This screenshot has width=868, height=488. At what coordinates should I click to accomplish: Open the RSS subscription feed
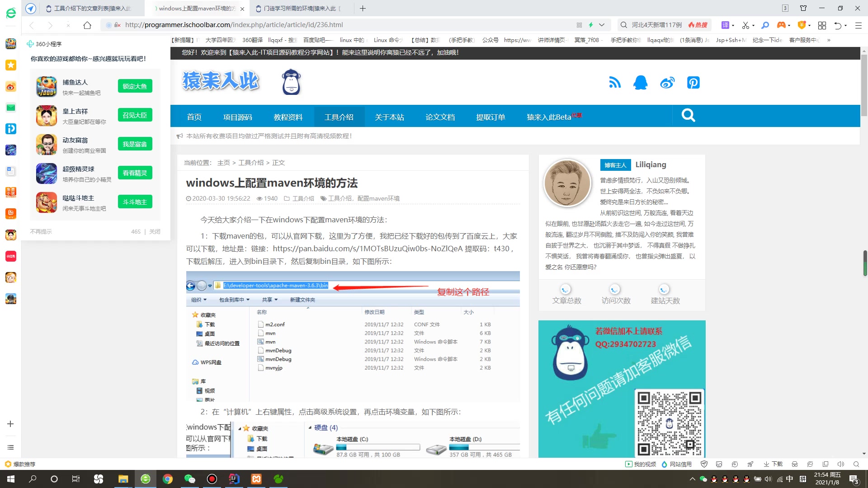coord(615,83)
